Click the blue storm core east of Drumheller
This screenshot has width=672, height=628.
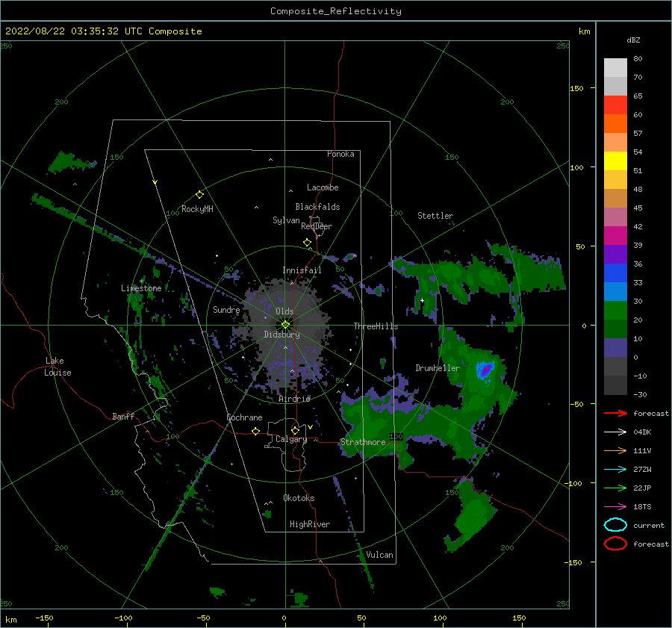click(x=485, y=370)
